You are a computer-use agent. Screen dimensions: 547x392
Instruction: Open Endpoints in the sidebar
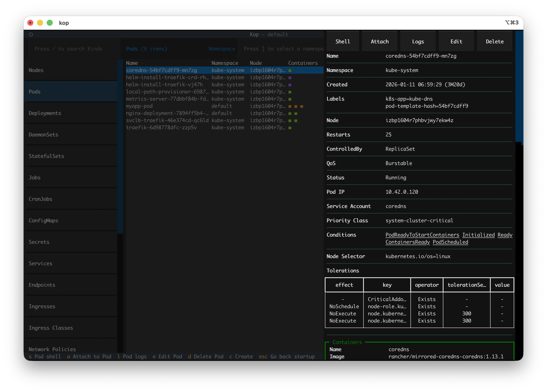71,285
